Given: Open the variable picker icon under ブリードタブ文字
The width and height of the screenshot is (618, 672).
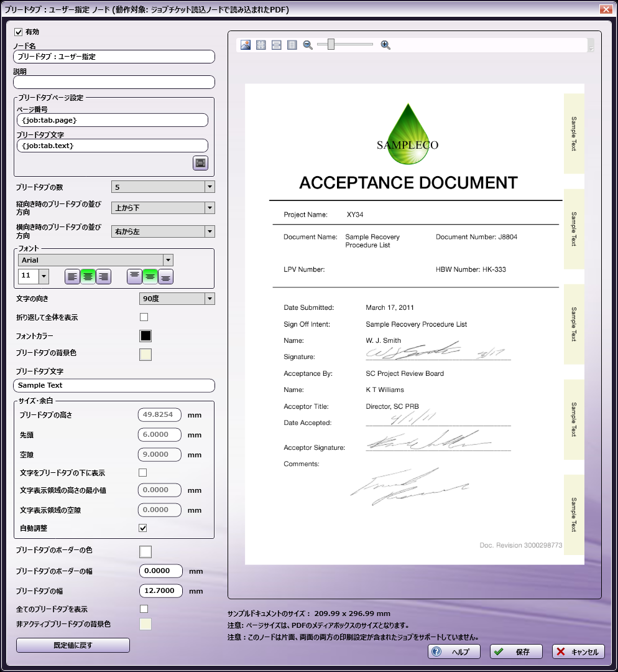Looking at the screenshot, I should tap(200, 163).
